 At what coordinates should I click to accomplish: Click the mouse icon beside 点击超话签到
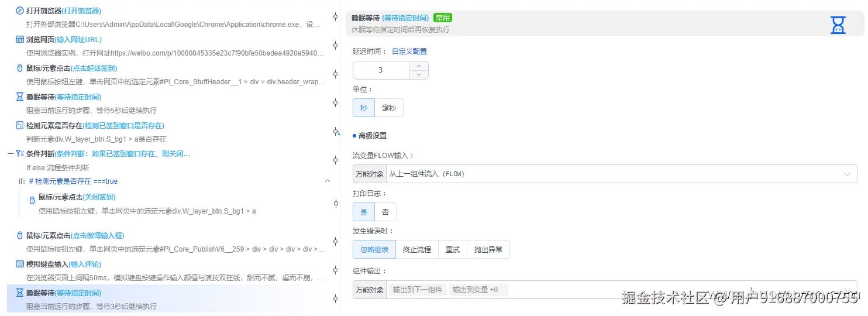[x=20, y=68]
